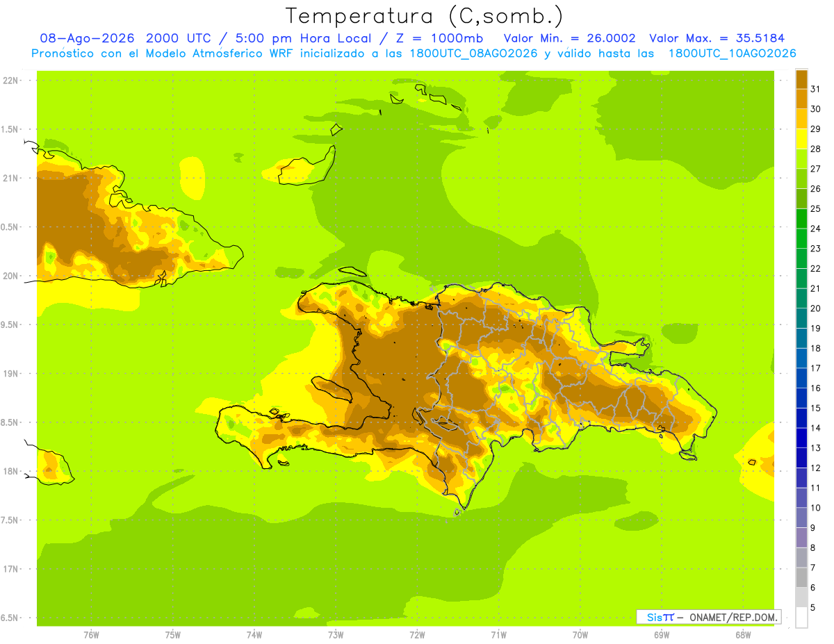
Task: Click the "74W" longitude axis label
Action: 254,635
